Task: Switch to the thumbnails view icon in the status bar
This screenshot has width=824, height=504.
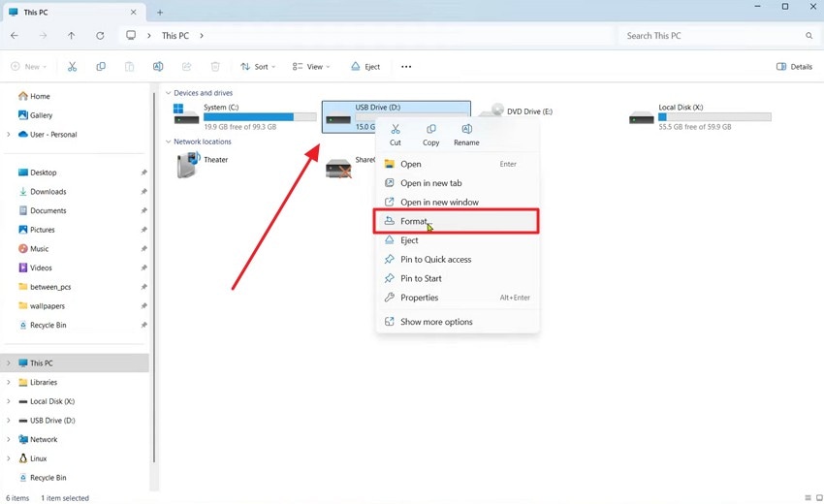Action: (819, 497)
